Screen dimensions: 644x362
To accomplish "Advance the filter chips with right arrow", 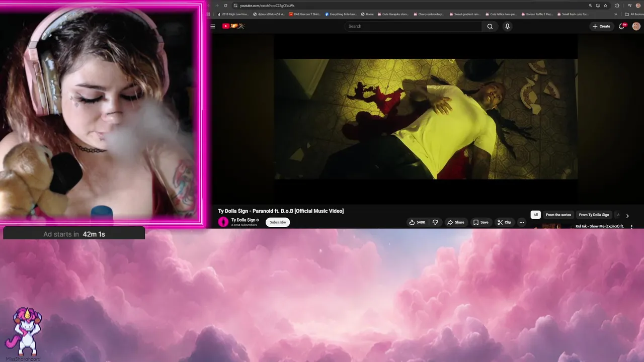I will click(x=627, y=216).
